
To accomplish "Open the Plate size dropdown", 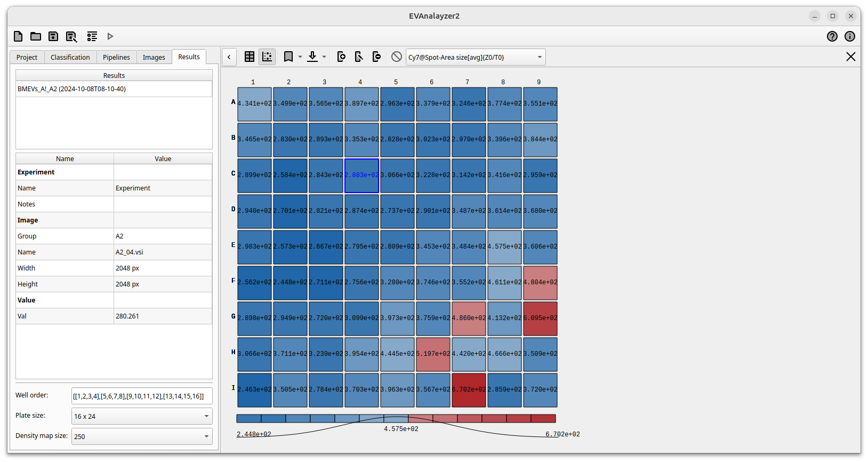I will tap(142, 416).
